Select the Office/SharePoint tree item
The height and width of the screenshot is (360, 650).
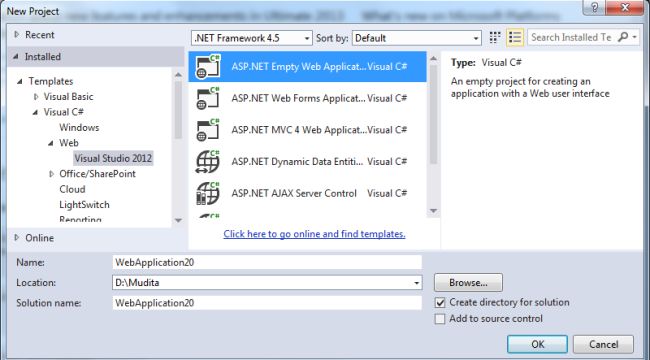pos(97,174)
